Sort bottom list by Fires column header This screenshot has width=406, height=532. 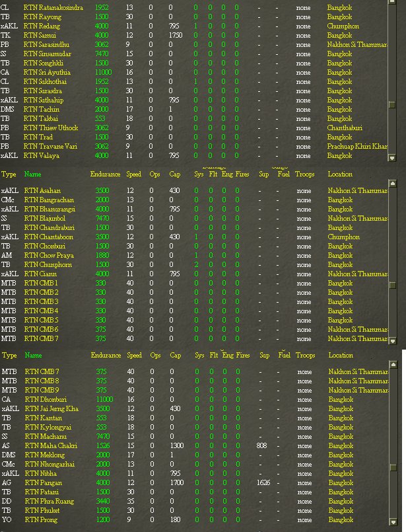243,356
